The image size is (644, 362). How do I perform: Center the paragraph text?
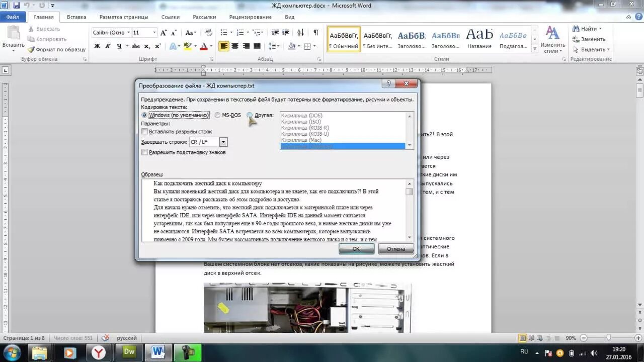tap(235, 46)
